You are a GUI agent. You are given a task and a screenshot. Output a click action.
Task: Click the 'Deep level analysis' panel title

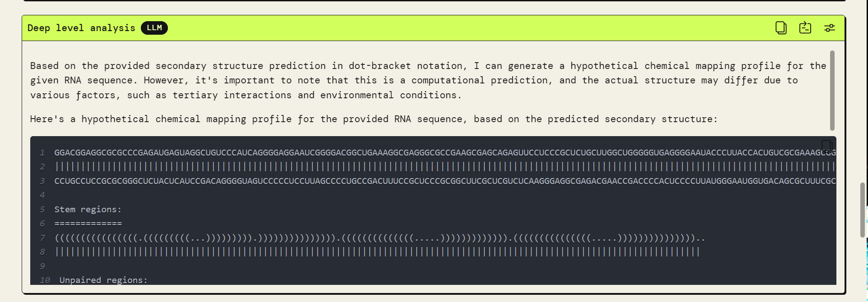(81, 28)
